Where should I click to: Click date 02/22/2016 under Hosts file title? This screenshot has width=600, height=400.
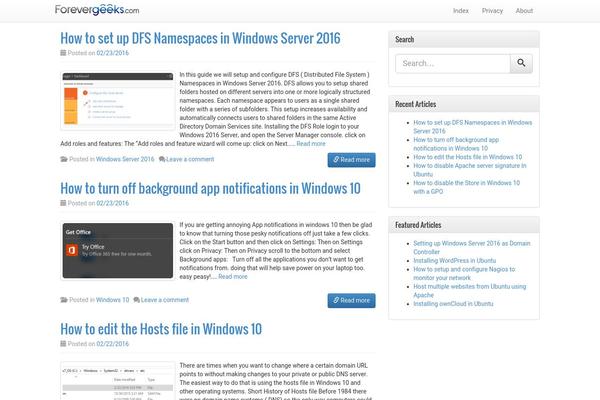pyautogui.click(x=112, y=344)
